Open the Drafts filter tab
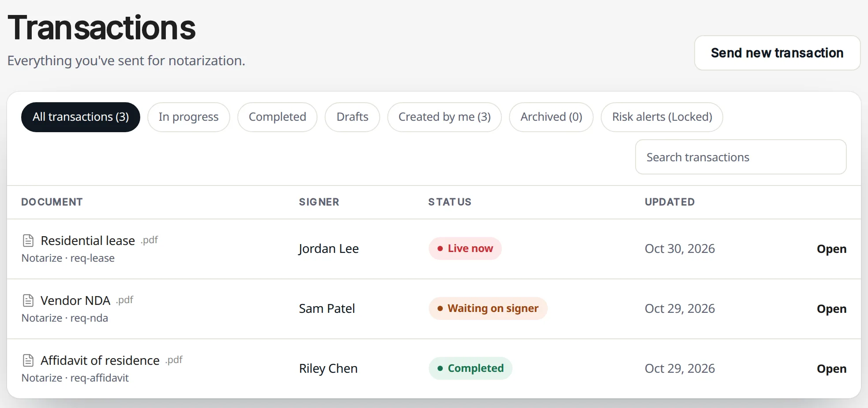Screen dimensions: 868x408 click(352, 117)
